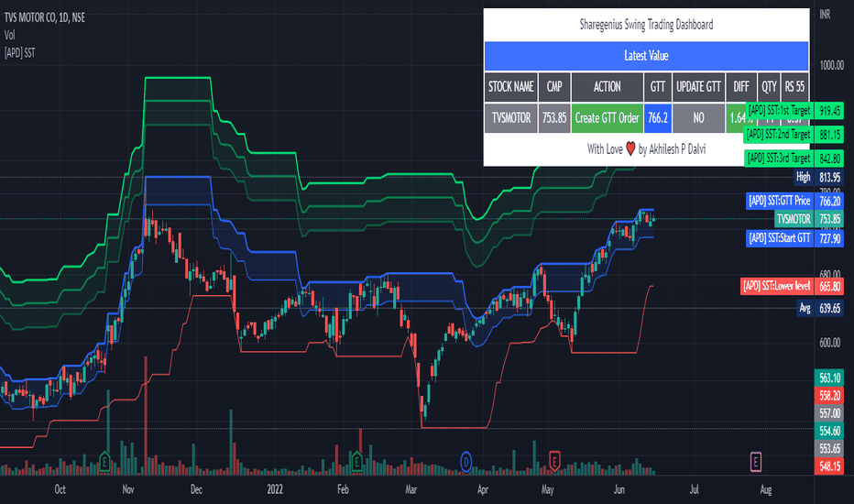Click the blue 766.2 GTT value cell
This screenshot has width=854, height=504.
pos(657,117)
